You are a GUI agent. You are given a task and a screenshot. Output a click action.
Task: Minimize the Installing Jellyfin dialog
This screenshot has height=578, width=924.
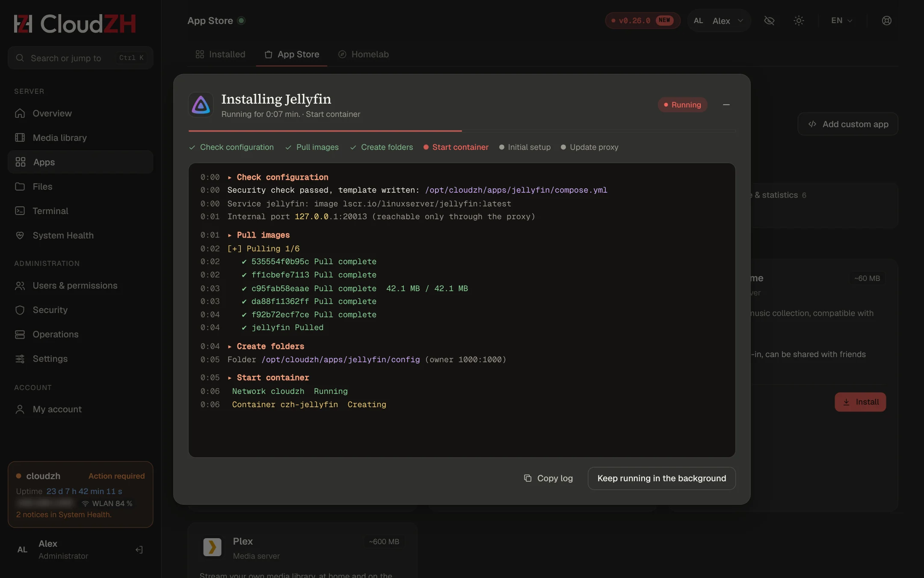[726, 105]
